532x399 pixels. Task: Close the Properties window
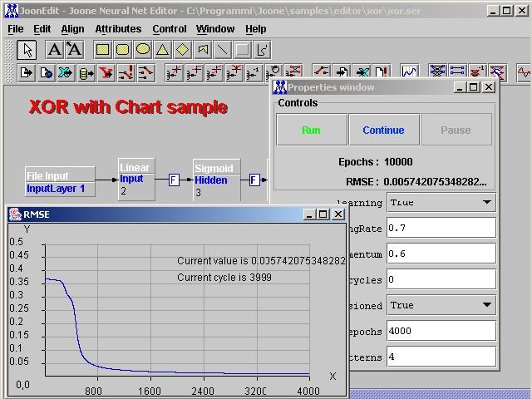(489, 87)
